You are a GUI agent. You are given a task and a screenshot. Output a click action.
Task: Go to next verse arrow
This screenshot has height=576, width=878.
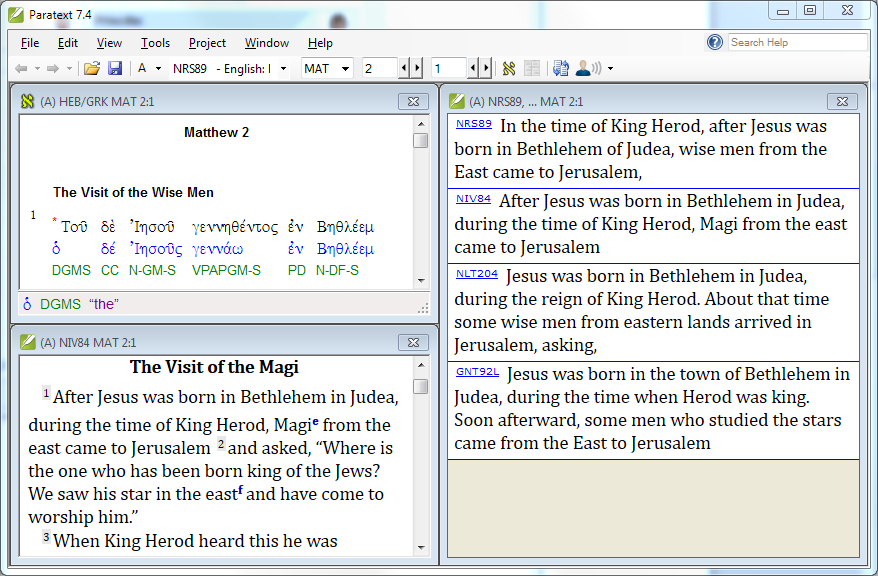486,69
